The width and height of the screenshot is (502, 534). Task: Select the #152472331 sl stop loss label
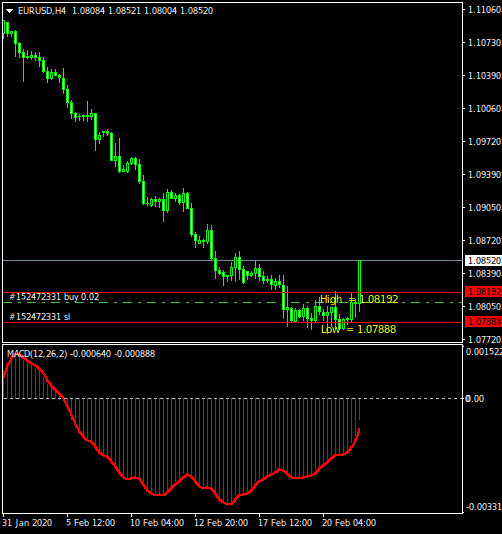tap(40, 317)
